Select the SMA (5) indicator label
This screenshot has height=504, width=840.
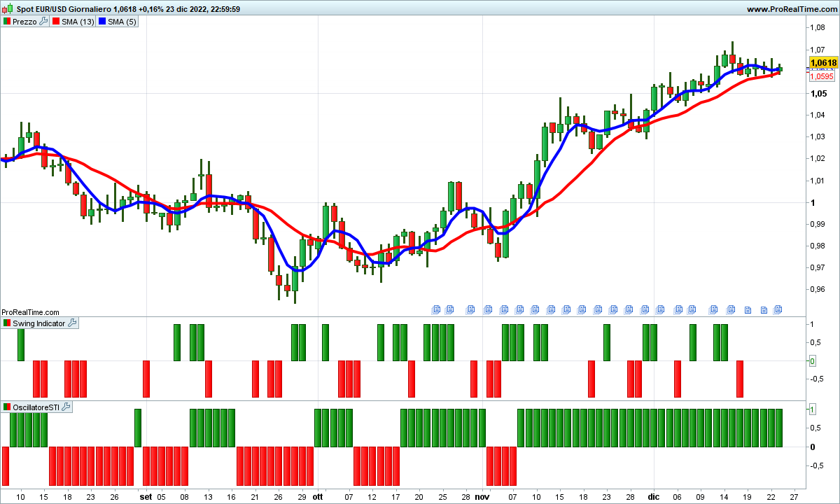tap(122, 22)
